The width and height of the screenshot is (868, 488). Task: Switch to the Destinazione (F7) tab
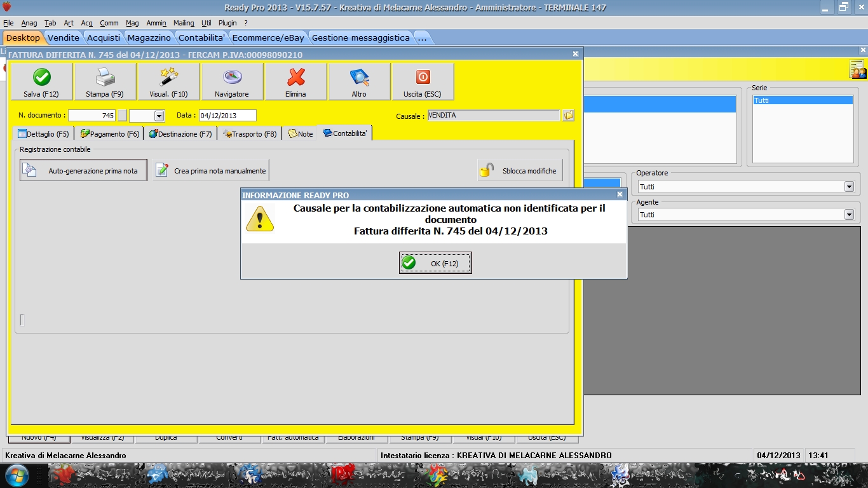[180, 134]
